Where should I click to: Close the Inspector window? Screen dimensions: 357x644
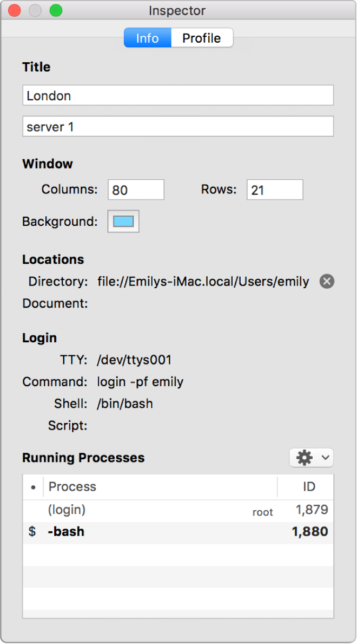coord(15,10)
